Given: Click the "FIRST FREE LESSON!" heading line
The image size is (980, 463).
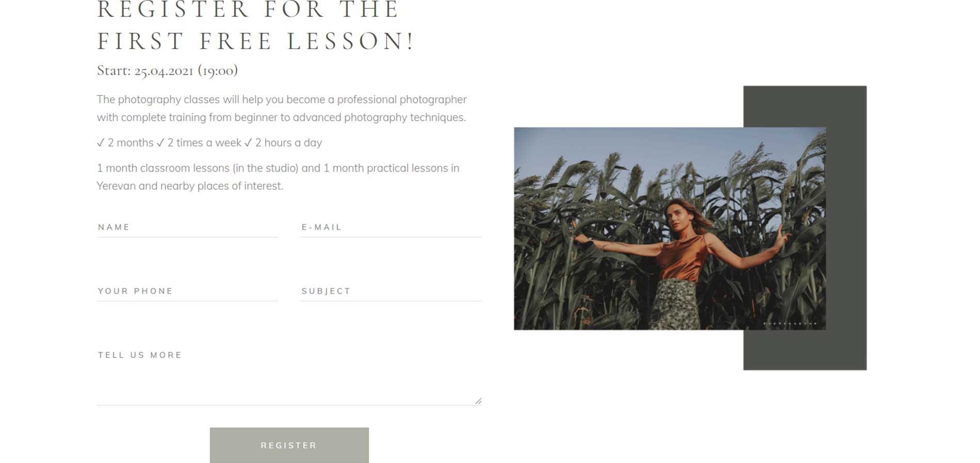Looking at the screenshot, I should [x=256, y=41].
